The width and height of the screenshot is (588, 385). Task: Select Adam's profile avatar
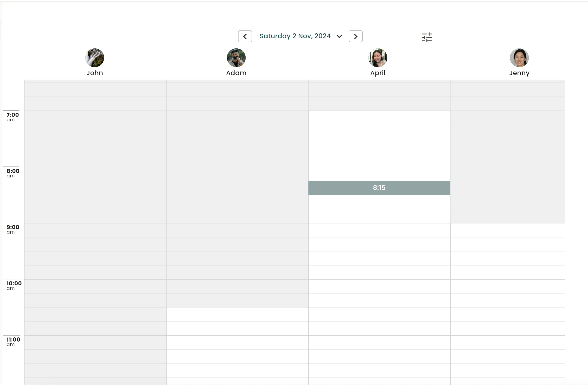[x=236, y=57]
